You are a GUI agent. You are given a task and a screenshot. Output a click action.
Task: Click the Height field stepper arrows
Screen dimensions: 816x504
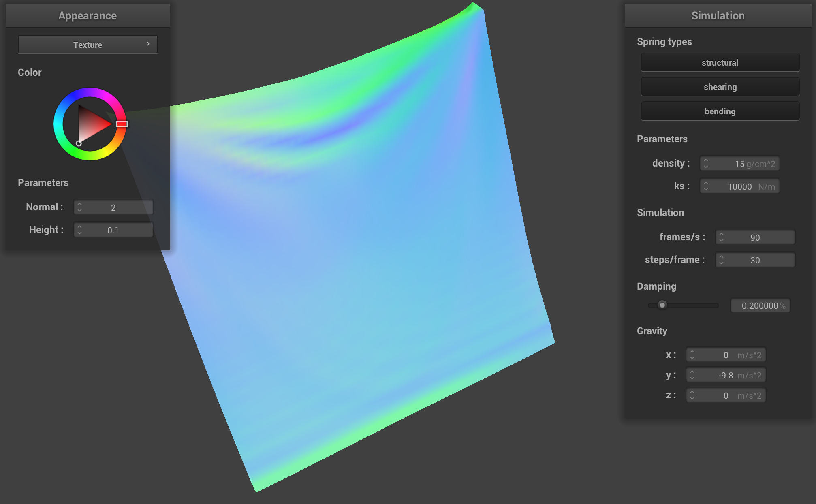pyautogui.click(x=79, y=230)
